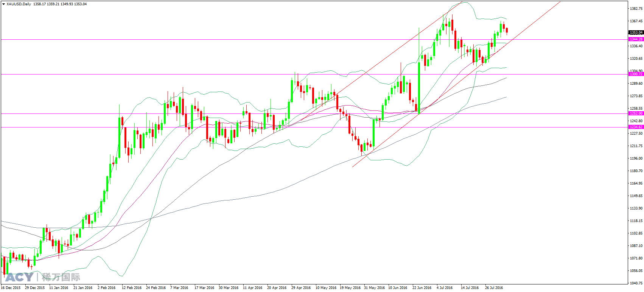The width and height of the screenshot is (644, 292).
Task: Click the 1056.05 price axis label
Action: [x=636, y=270]
